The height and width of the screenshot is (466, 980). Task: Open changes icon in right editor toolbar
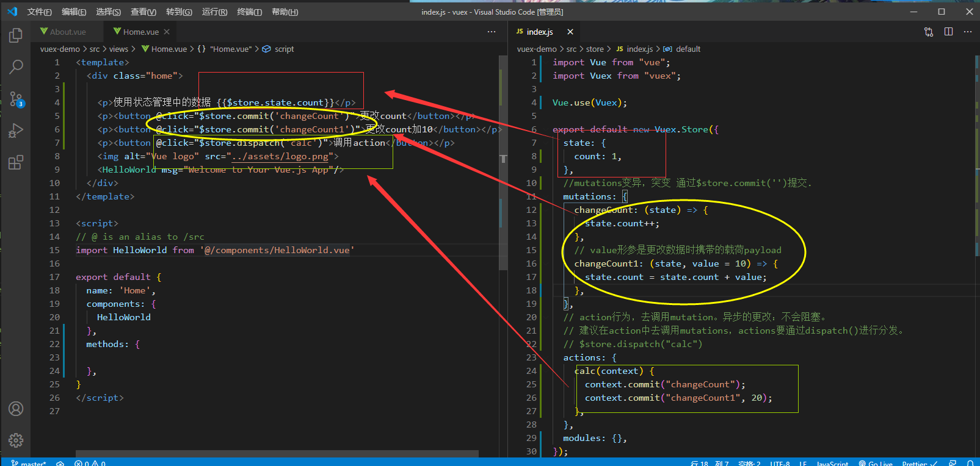[x=929, y=32]
